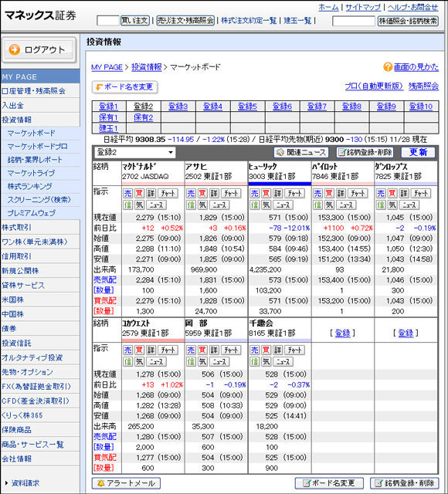Image resolution: width=448 pixels, height=494 pixels.
Task: Click the ボード名を変更 button under breadcrumb
Action: pos(125,87)
